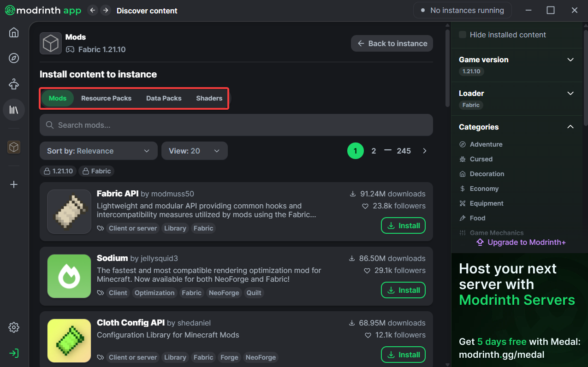Click the Food category carrot icon
The image size is (588, 367).
[463, 218]
